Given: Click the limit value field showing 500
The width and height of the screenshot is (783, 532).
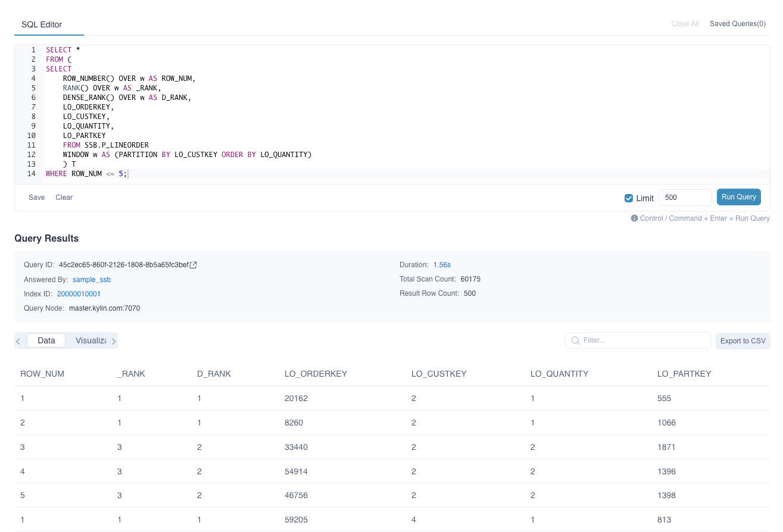Looking at the screenshot, I should (685, 198).
